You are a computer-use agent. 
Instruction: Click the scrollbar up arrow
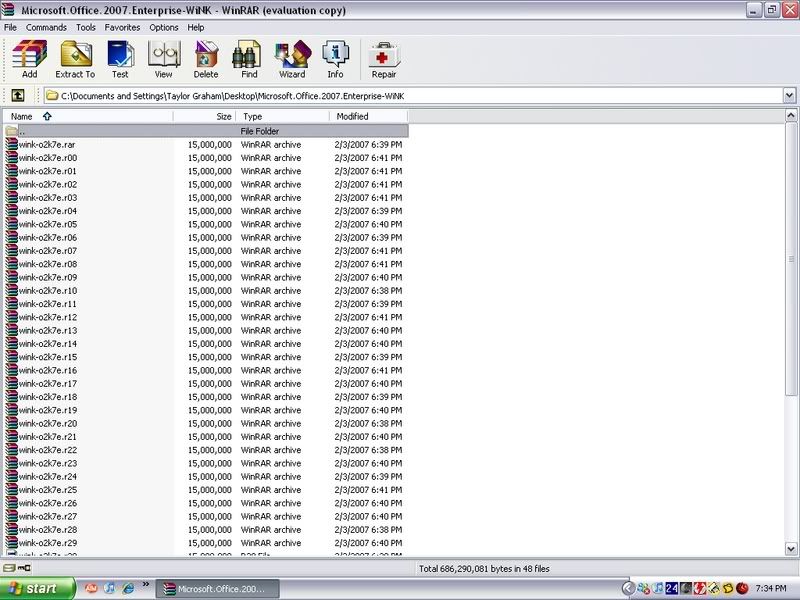pos(791,115)
